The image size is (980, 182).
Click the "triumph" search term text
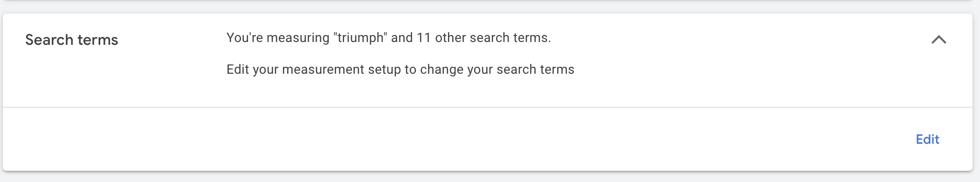tap(360, 38)
